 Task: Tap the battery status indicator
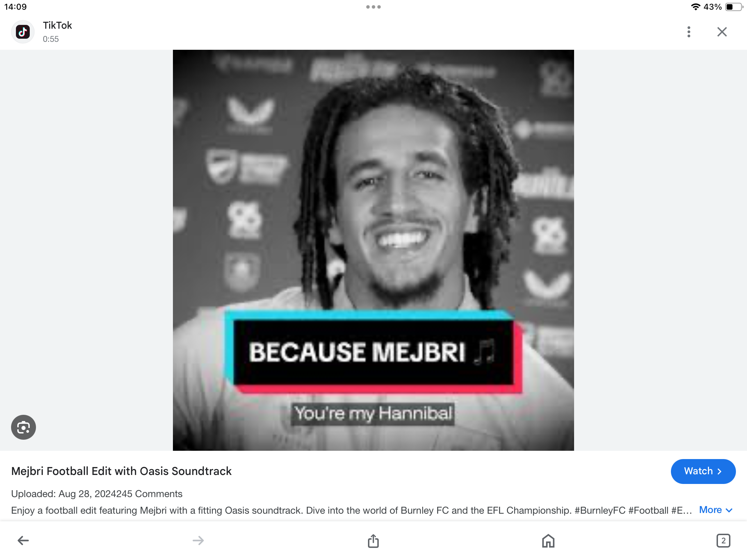tap(734, 7)
